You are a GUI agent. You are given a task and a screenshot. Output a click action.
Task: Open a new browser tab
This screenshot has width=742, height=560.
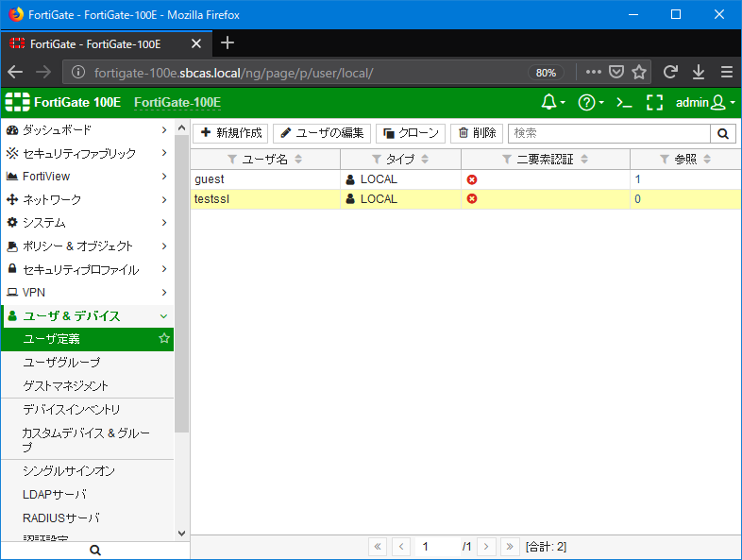228,43
